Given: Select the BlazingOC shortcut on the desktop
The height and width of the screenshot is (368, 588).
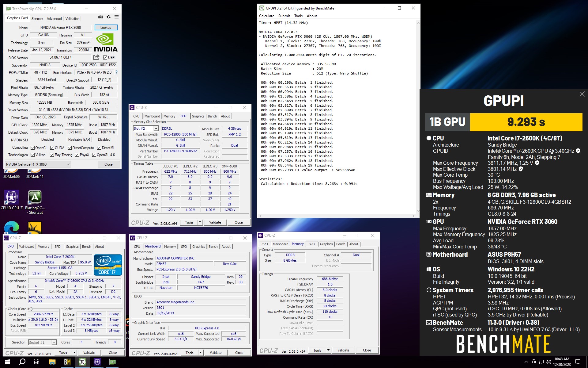Looking at the screenshot, I should 35,202.
